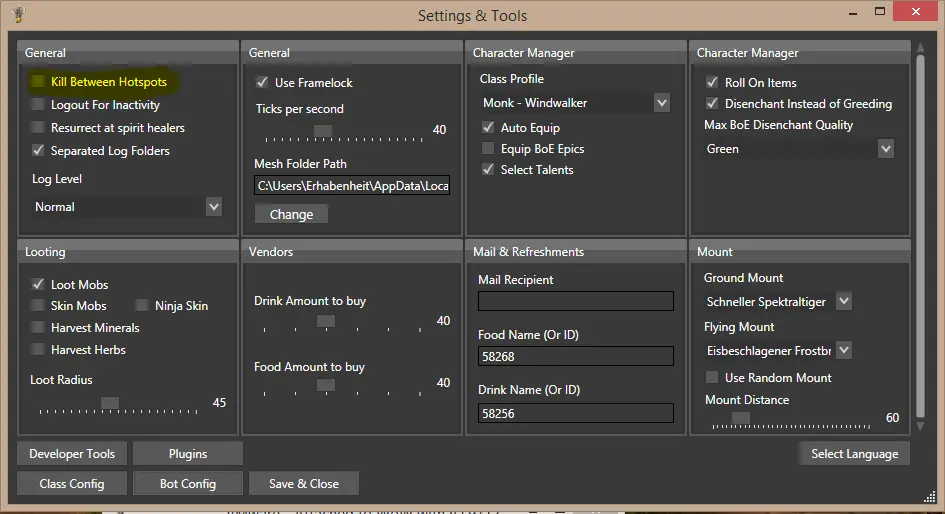Open the Select Language button
Image resolution: width=945 pixels, height=514 pixels.
(854, 454)
